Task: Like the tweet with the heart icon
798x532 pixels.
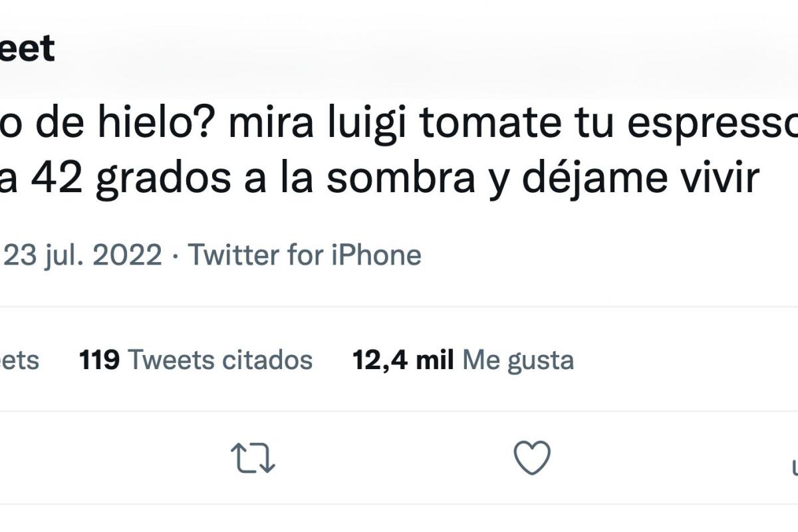Action: pos(533,458)
